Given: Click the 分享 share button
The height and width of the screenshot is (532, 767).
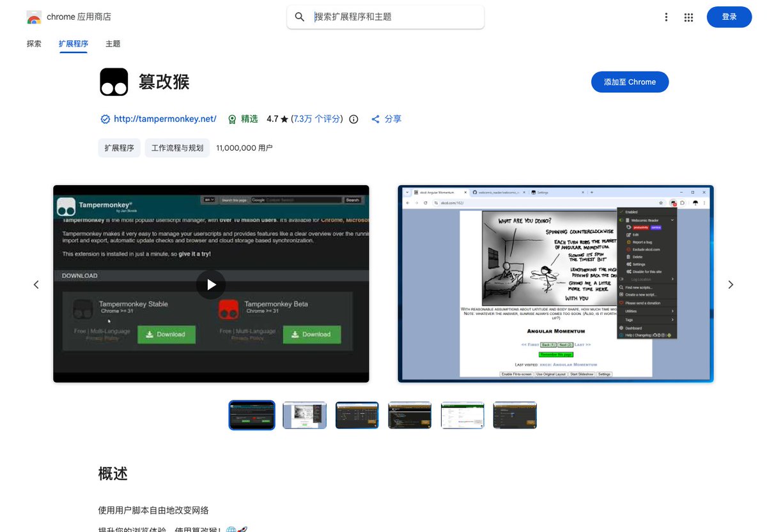Looking at the screenshot, I should pos(386,119).
